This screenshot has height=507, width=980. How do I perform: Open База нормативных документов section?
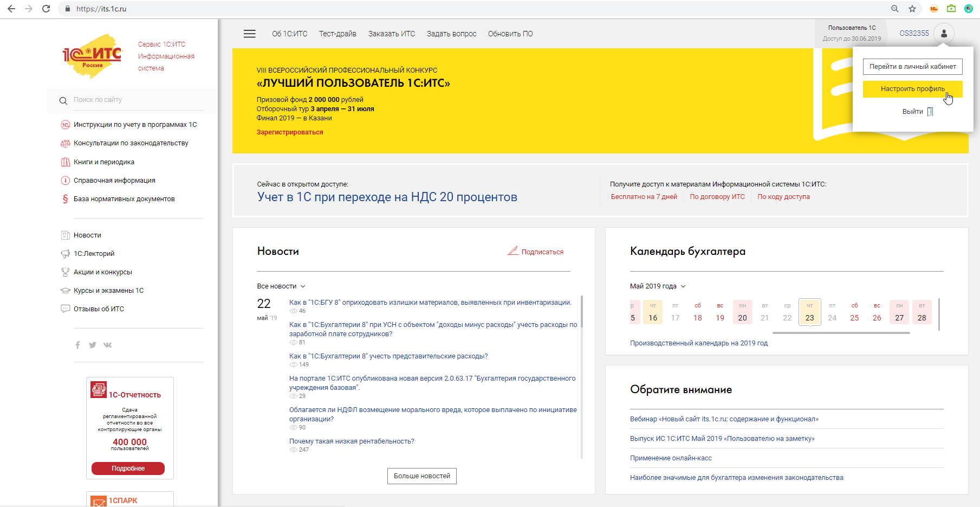pos(124,199)
